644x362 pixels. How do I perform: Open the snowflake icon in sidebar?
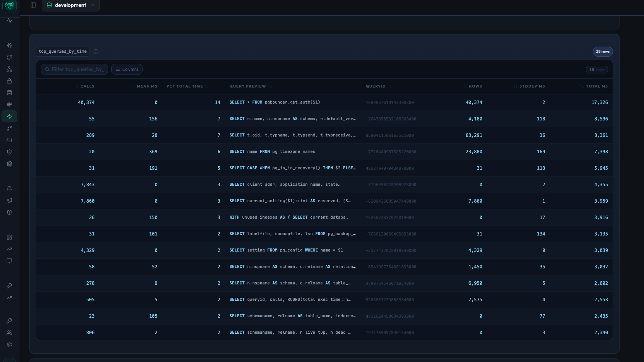coord(10,45)
